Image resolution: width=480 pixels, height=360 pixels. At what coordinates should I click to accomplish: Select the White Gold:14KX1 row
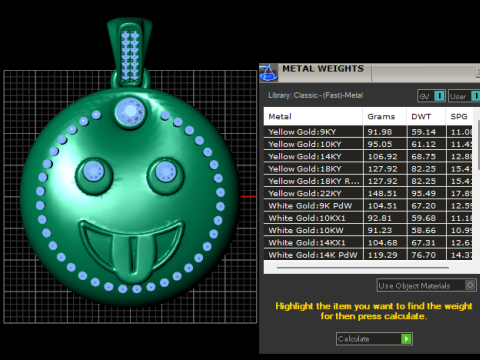[368, 243]
